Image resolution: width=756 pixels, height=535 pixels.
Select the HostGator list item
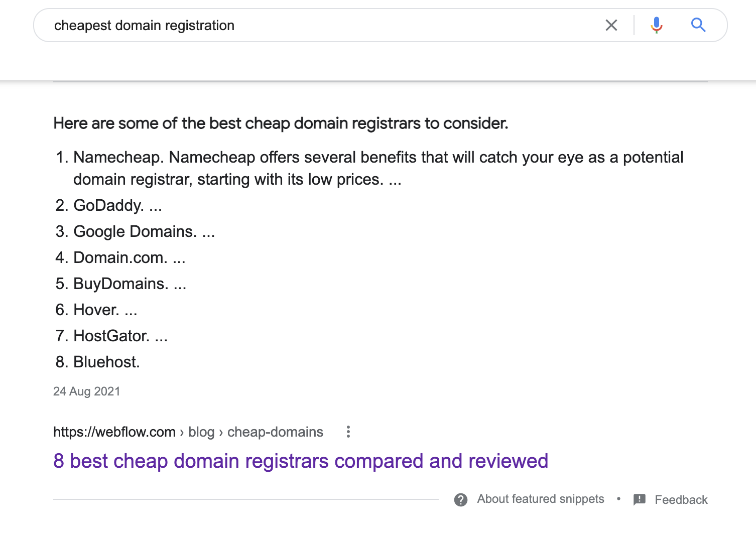pyautogui.click(x=111, y=336)
